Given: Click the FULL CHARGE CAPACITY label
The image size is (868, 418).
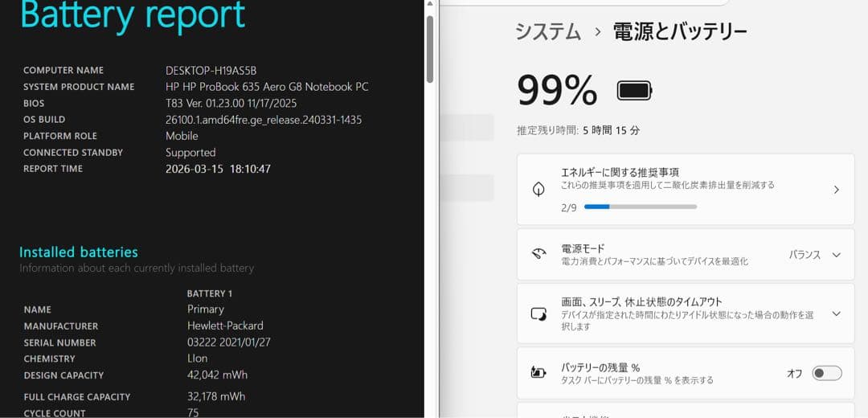Looking at the screenshot, I should tap(77, 397).
